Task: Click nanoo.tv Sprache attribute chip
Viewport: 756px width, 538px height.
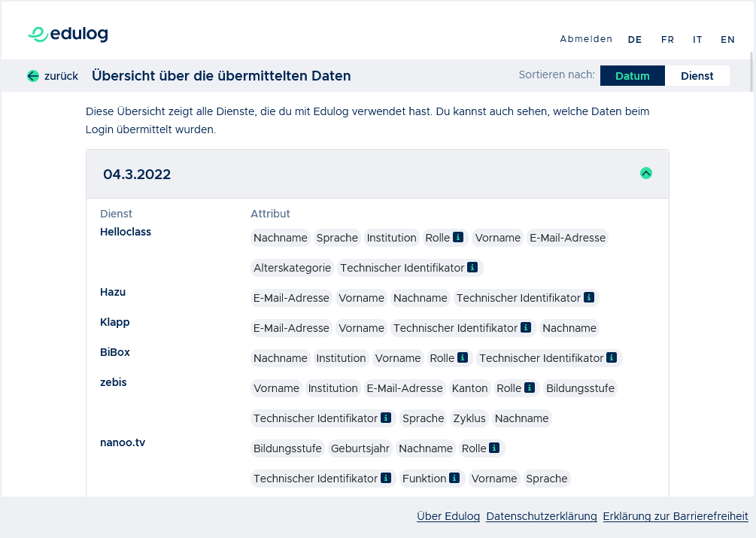Action: tap(547, 479)
